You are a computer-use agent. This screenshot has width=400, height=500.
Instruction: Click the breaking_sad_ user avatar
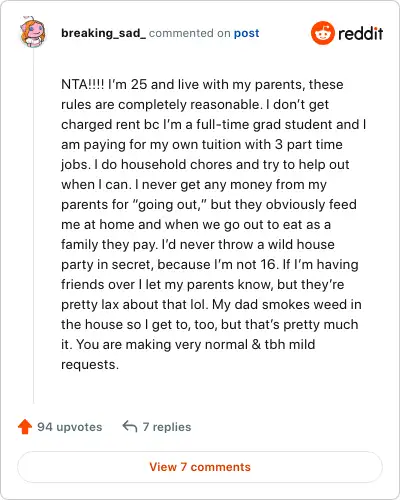point(33,32)
